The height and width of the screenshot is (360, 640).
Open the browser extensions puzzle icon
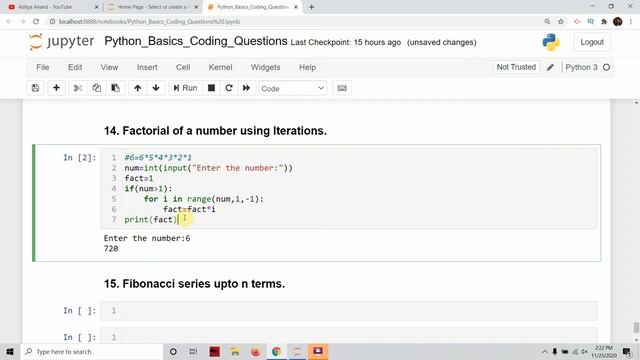coord(604,22)
